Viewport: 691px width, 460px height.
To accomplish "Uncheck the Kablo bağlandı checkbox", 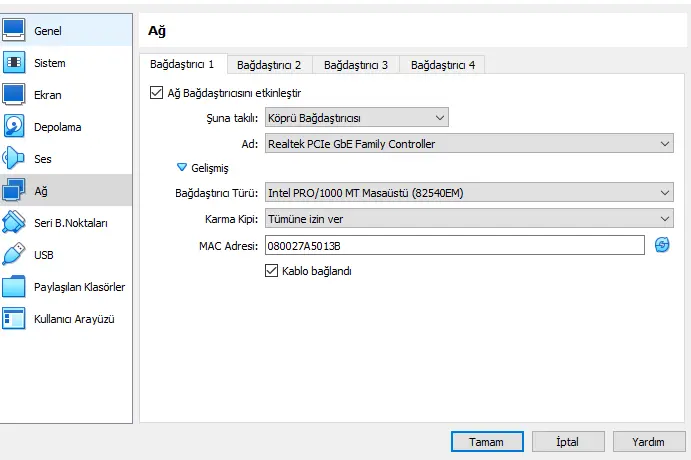I will pyautogui.click(x=271, y=271).
